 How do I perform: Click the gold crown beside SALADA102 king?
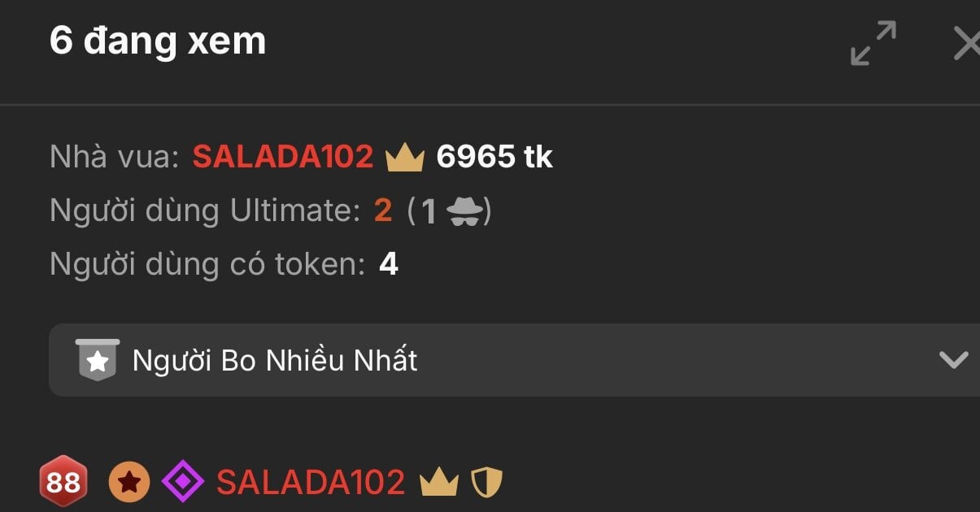tap(405, 157)
